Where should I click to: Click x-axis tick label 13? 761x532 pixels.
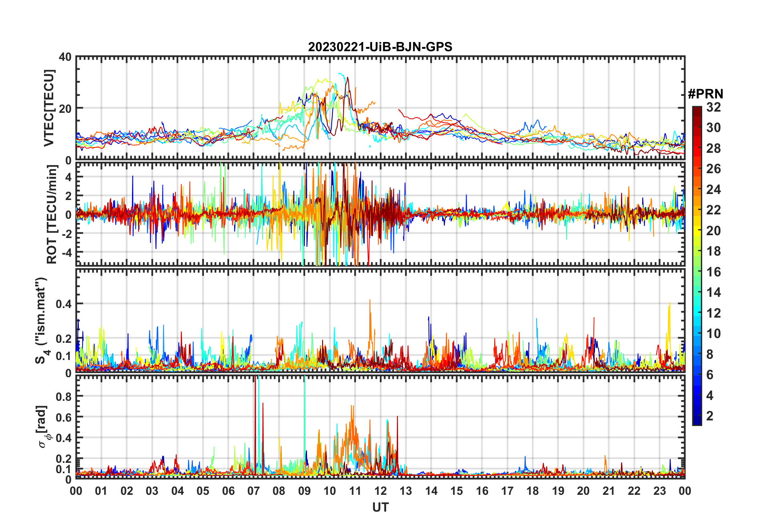click(x=406, y=491)
